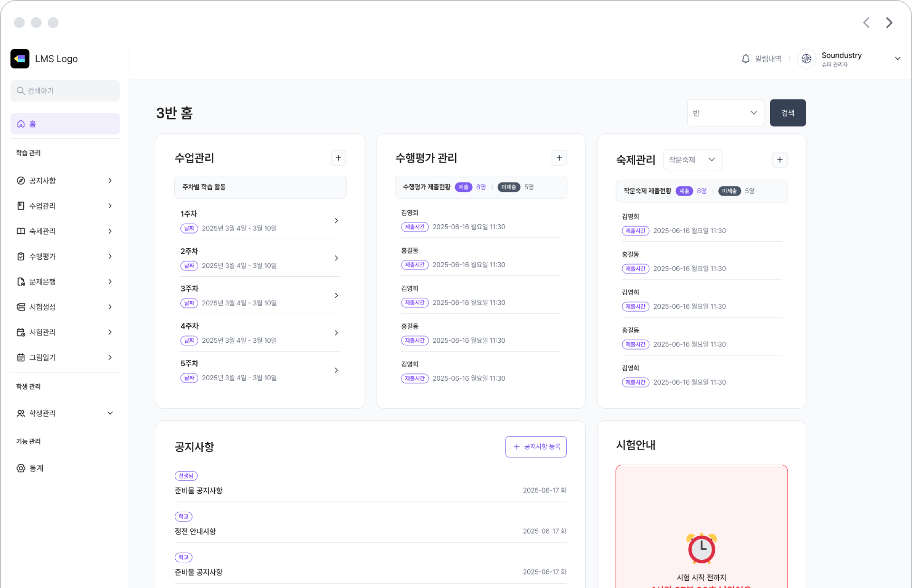Click the plus icon in 수행평가 관리 card
This screenshot has height=588, width=912.
(559, 158)
